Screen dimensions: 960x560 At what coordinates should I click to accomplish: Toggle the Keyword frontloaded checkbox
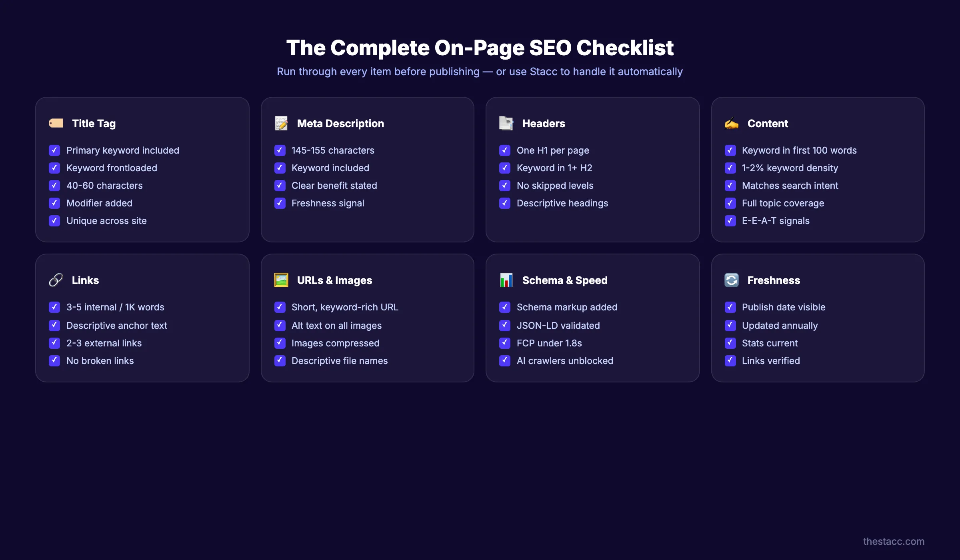tap(54, 168)
